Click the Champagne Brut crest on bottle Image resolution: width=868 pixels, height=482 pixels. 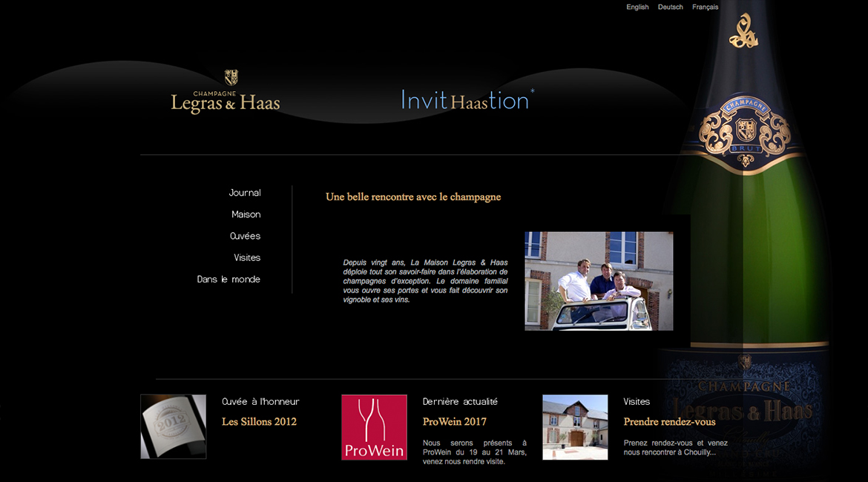(745, 133)
